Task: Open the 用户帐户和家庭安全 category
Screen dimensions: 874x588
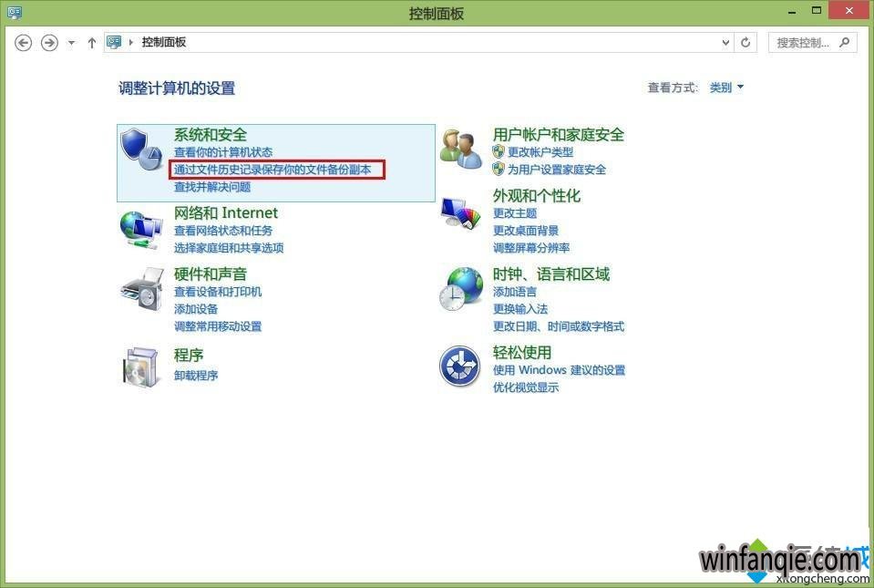Action: [x=559, y=134]
